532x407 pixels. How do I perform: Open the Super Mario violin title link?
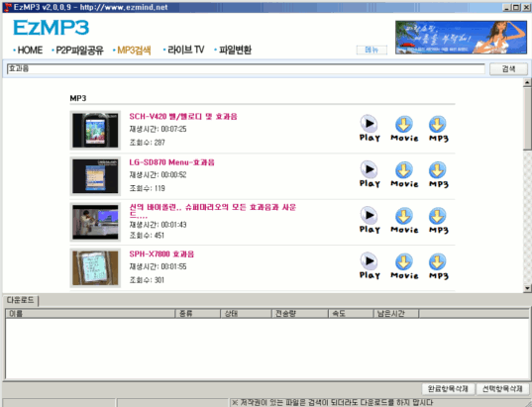(212, 211)
